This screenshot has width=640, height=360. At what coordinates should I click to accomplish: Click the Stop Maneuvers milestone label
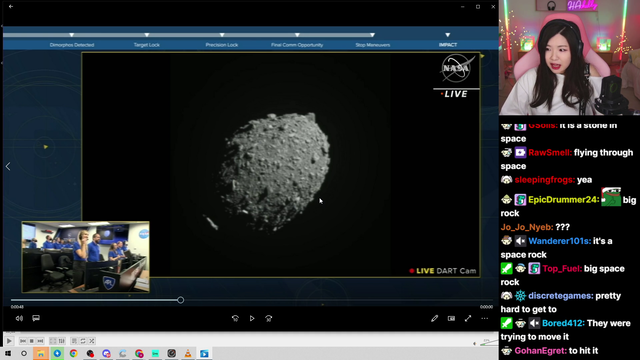click(373, 45)
